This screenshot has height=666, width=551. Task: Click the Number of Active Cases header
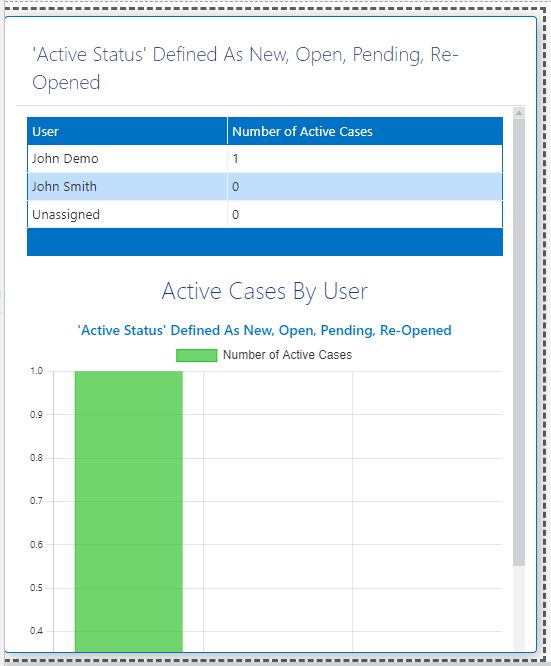point(365,131)
